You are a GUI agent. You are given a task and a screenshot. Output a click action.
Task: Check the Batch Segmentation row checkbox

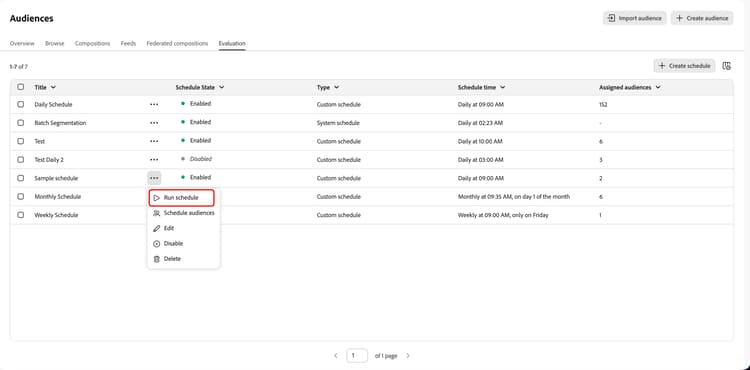pyautogui.click(x=21, y=123)
